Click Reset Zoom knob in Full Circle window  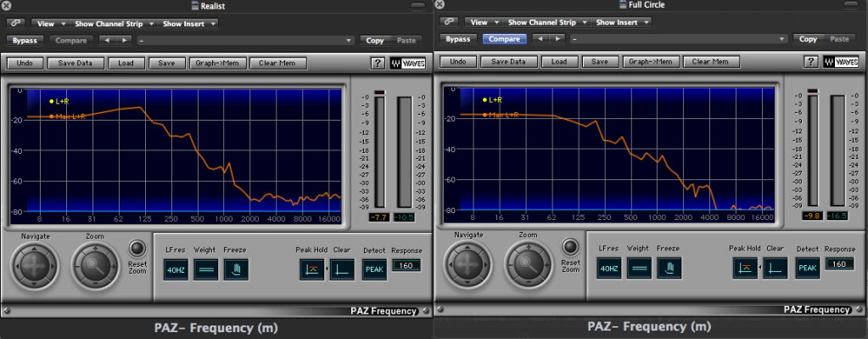coord(569,246)
